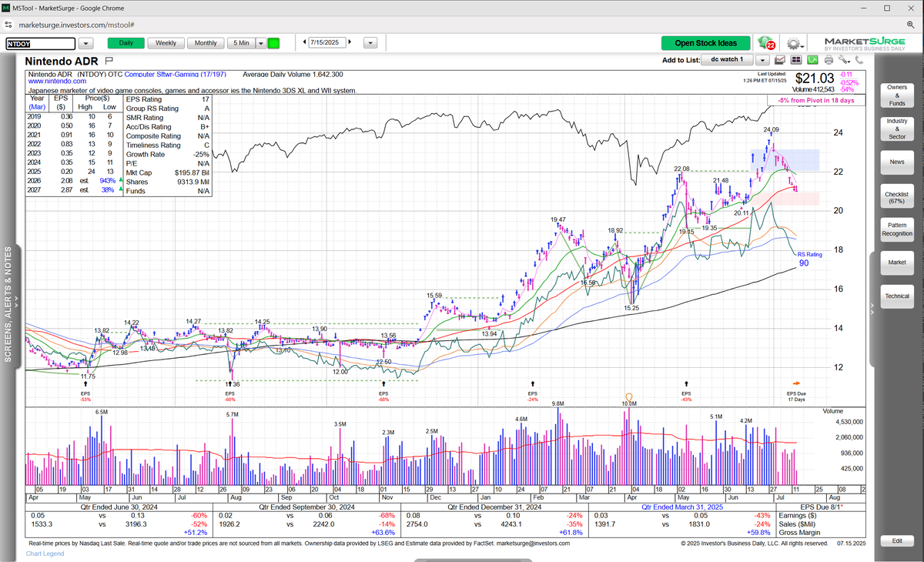The width and height of the screenshot is (924, 562).
Task: Open the Technical tab
Action: point(896,296)
